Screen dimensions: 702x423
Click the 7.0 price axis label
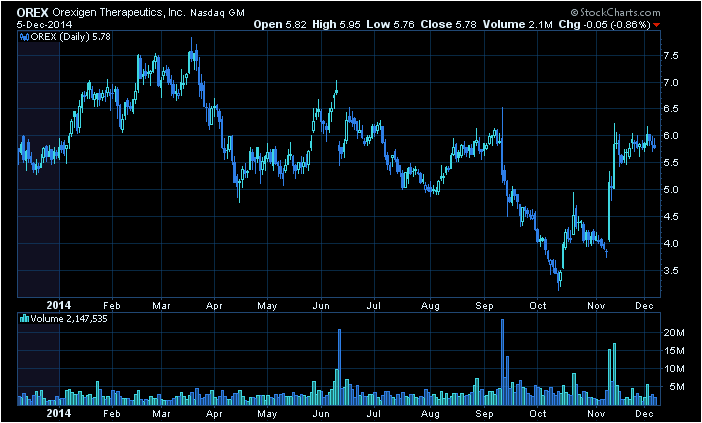pyautogui.click(x=673, y=83)
